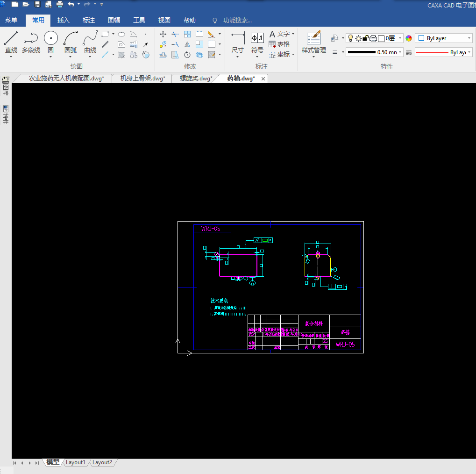Viewport: 476px width, 474px height.
Task: Open the ByLayer color dropdown
Action: coord(469,38)
